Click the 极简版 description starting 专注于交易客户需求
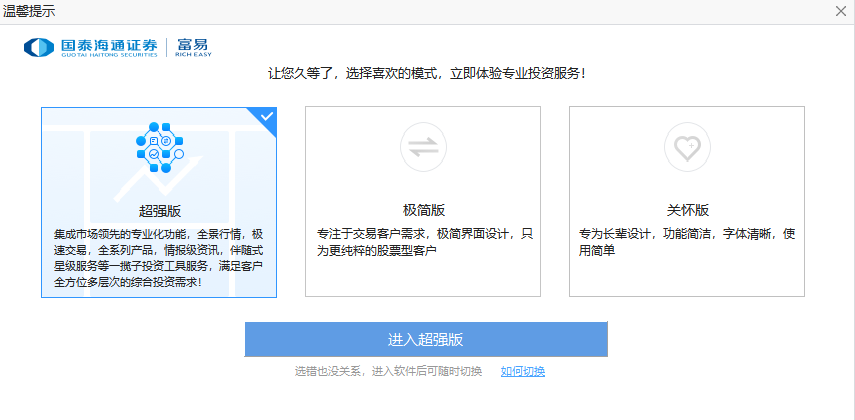 (x=425, y=242)
